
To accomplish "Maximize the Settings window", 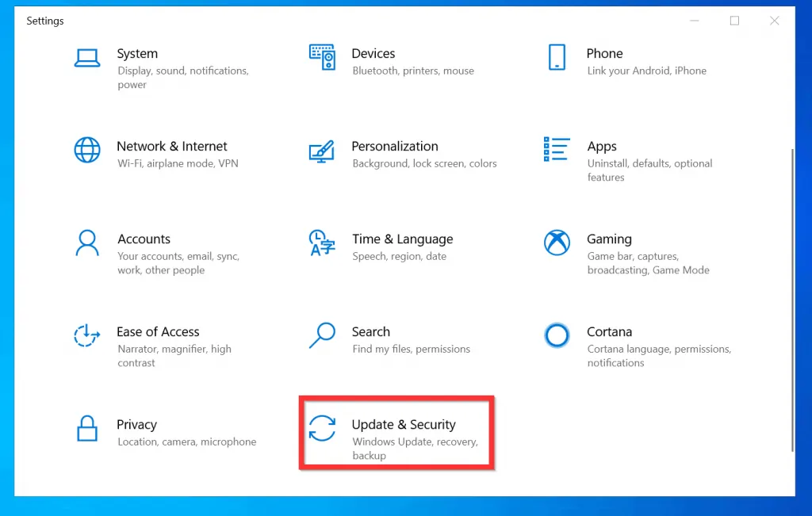I will (x=734, y=21).
